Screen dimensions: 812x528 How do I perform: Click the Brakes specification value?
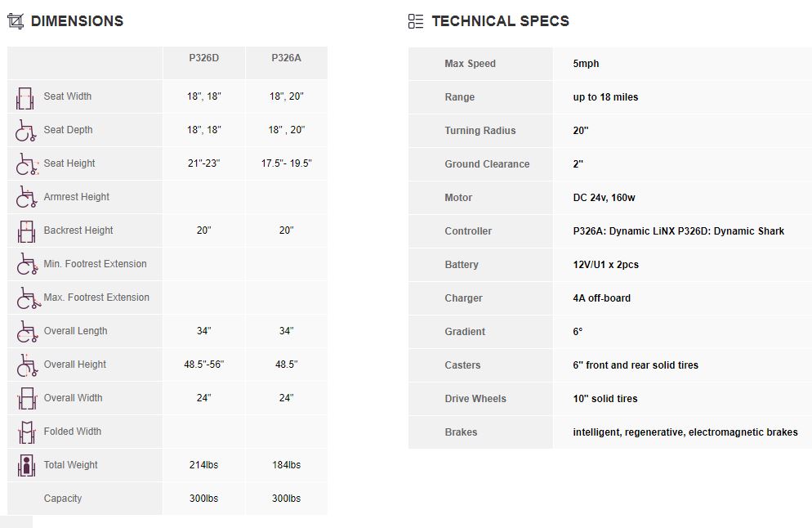685,432
